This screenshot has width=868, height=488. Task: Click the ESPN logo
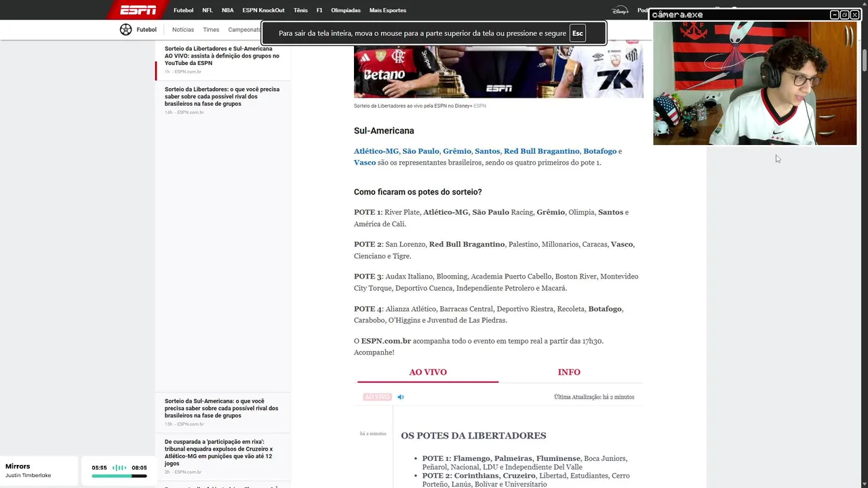pyautogui.click(x=138, y=10)
